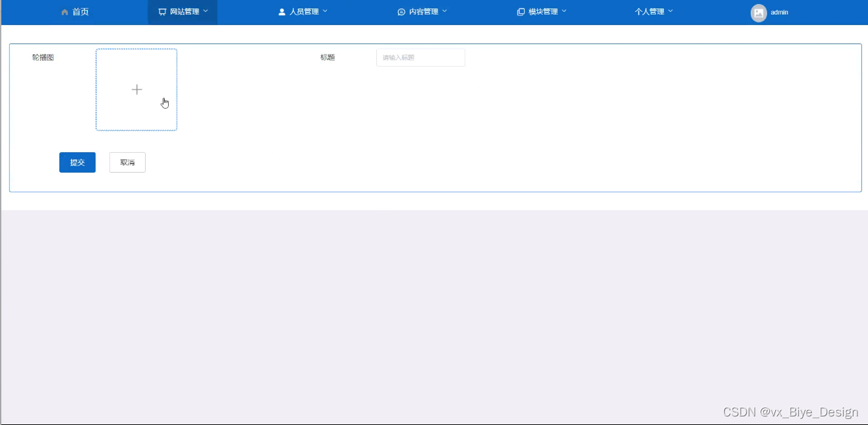Expand the 个人管理 dropdown arrow
868x425 pixels.
point(670,11)
